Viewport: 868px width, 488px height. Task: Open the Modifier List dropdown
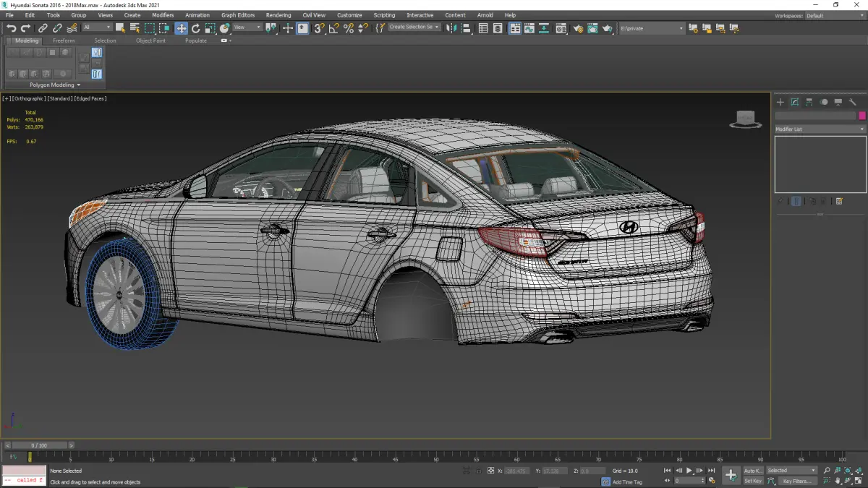pos(820,129)
